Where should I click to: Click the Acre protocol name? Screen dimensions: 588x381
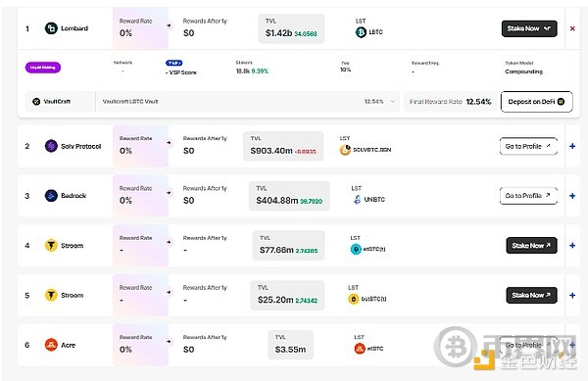pyautogui.click(x=68, y=345)
